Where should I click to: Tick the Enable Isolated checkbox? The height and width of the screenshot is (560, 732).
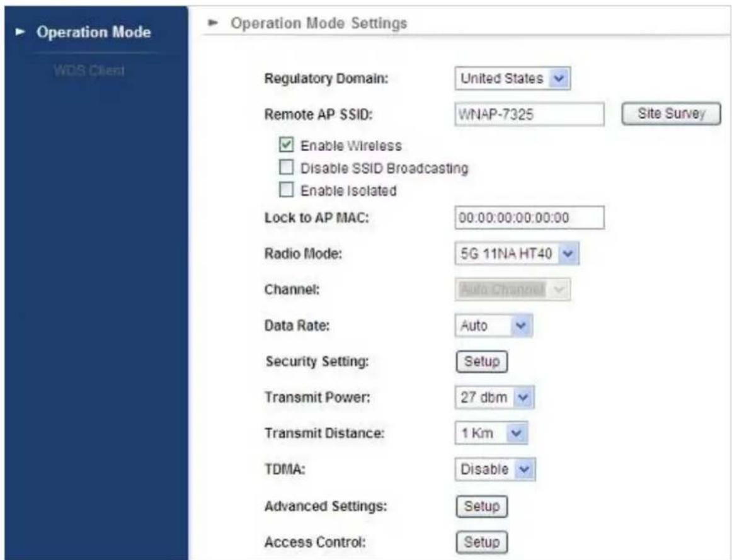tap(286, 190)
